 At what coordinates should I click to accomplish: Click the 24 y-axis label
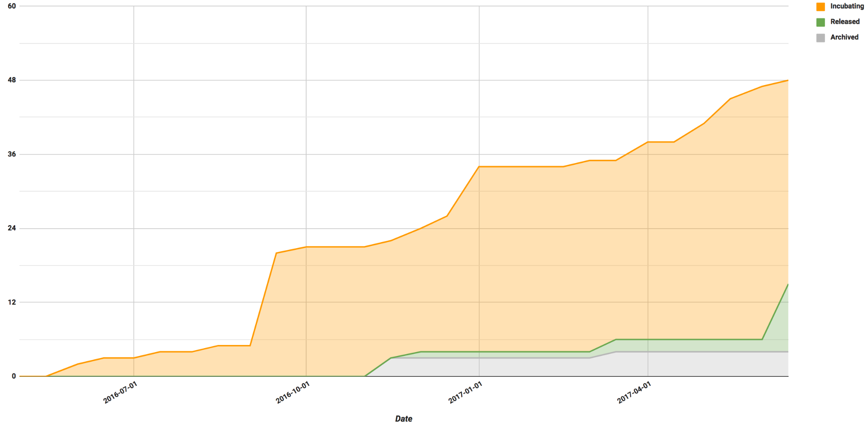click(x=12, y=228)
